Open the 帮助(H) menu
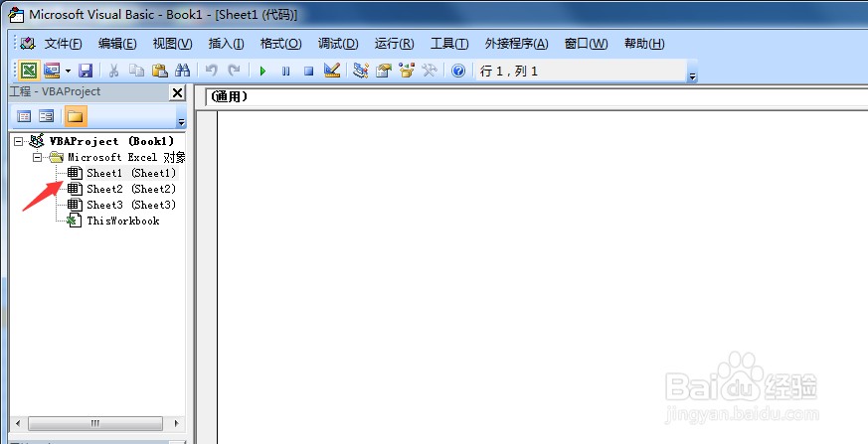Image resolution: width=868 pixels, height=444 pixels. click(x=644, y=44)
